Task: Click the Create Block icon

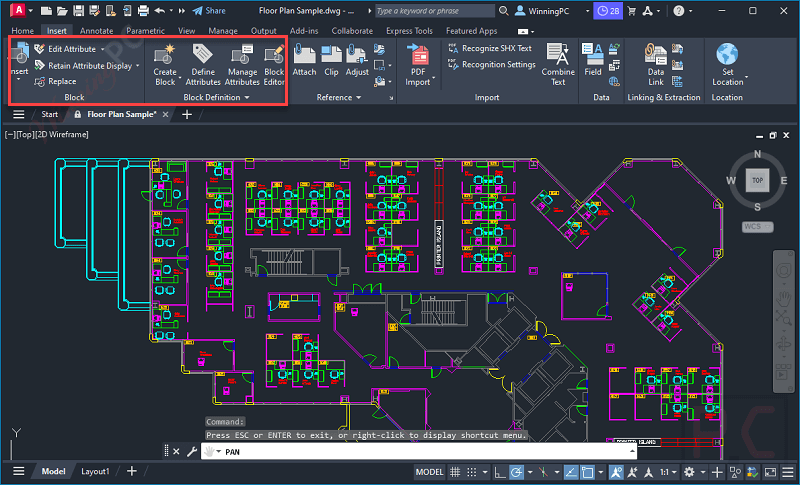Action: pyautogui.click(x=165, y=55)
